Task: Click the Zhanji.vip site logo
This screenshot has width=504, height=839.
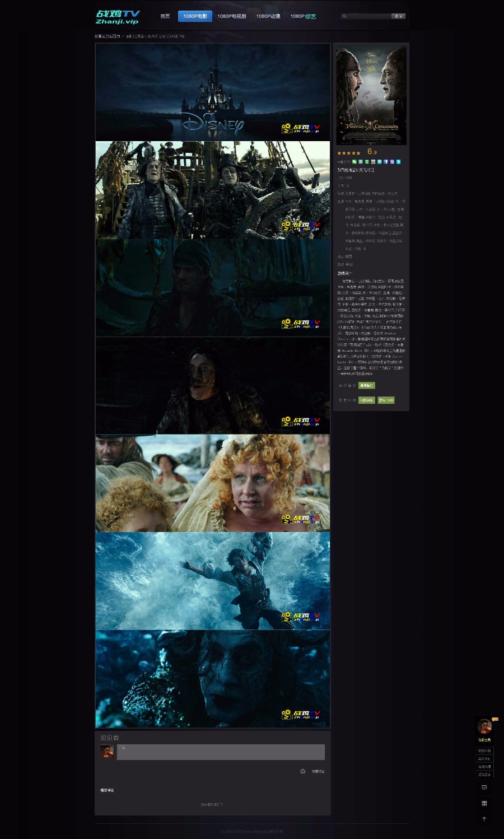Action: [x=118, y=17]
